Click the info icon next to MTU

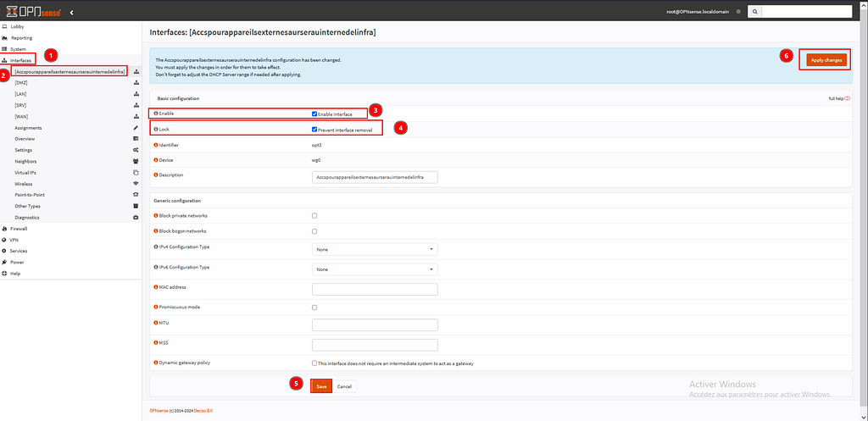(156, 324)
